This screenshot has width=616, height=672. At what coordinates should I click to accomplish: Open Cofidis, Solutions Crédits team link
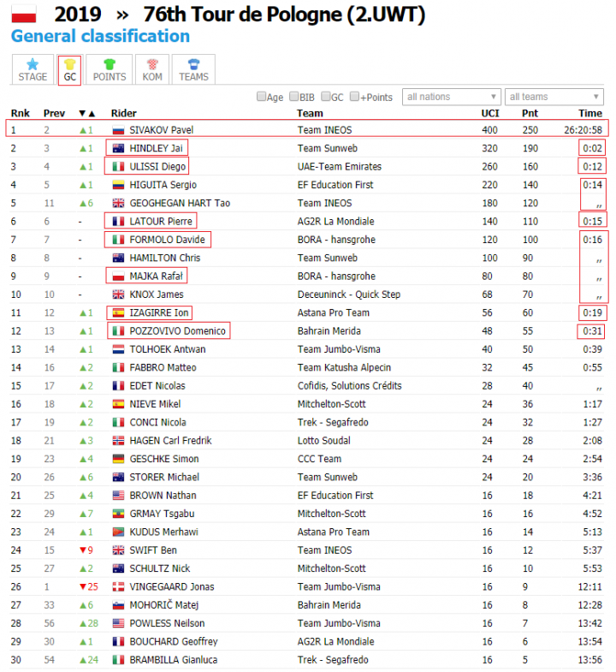pos(350,386)
